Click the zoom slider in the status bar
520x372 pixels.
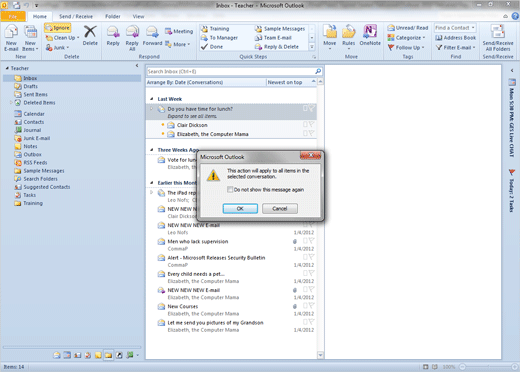tap(489, 367)
